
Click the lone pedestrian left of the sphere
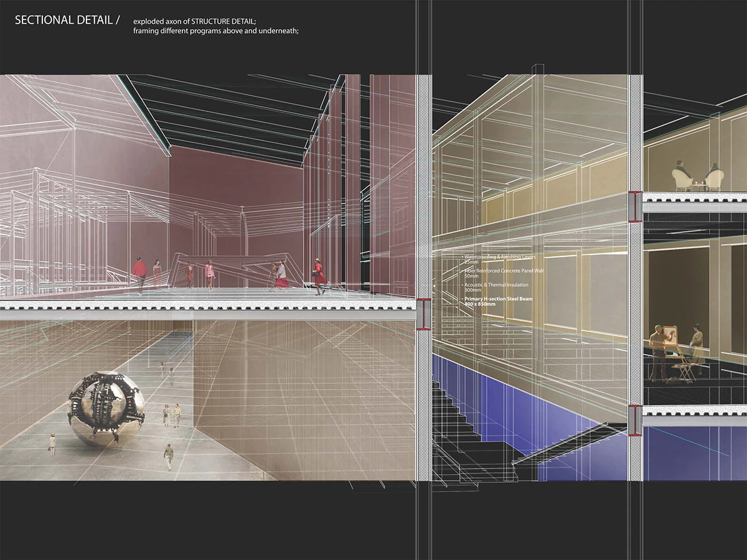(52, 444)
